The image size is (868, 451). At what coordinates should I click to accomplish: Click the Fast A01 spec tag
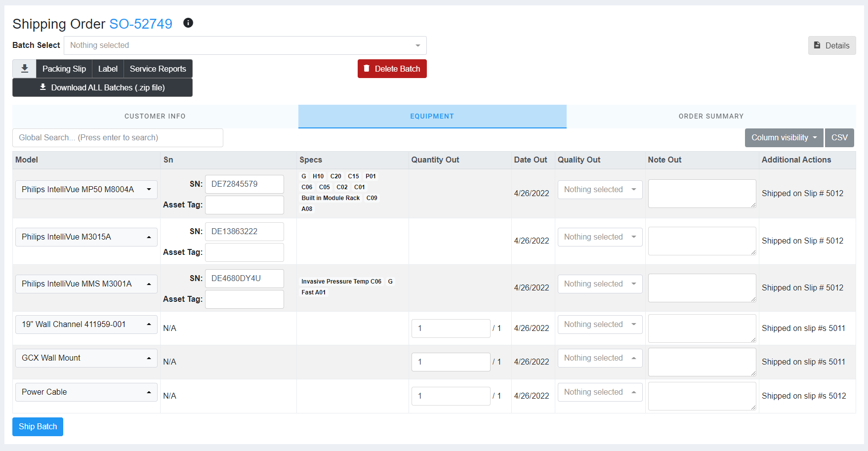coord(314,292)
